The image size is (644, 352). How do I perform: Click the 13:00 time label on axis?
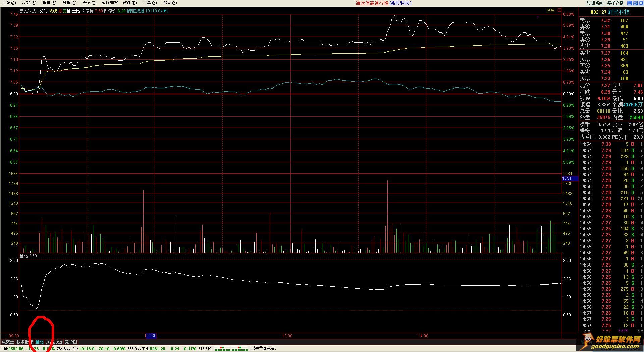pos(287,336)
